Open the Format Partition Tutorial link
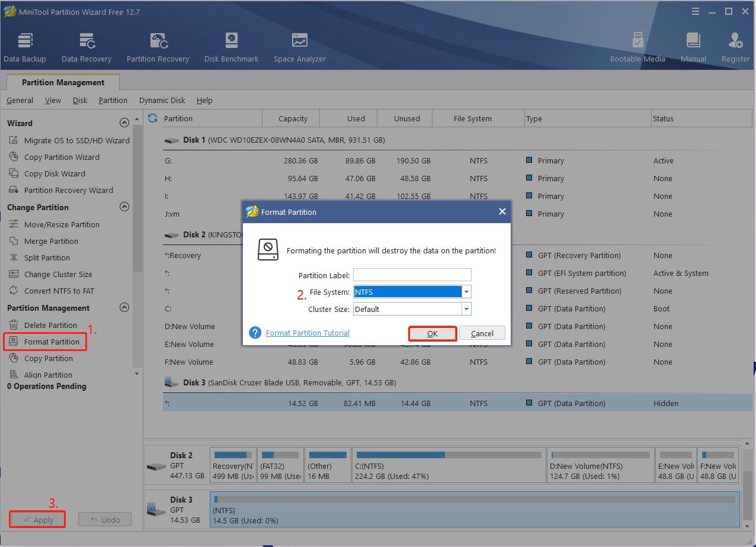This screenshot has height=547, width=756. (x=307, y=333)
